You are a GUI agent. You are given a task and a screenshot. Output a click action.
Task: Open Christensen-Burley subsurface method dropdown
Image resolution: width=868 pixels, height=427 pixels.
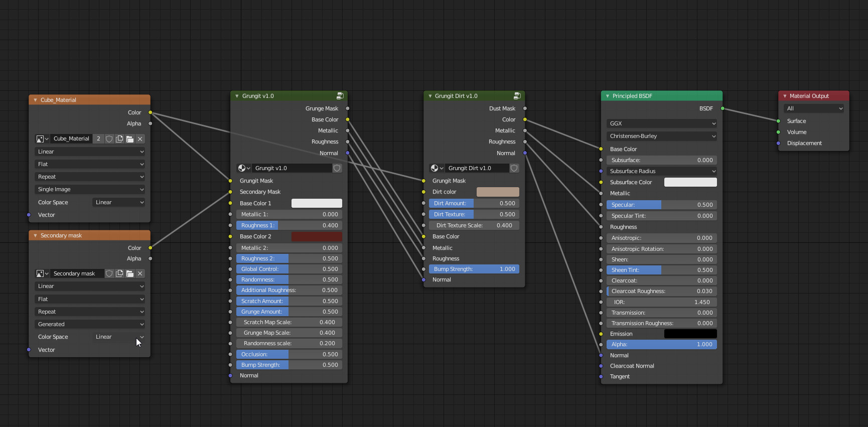click(661, 136)
